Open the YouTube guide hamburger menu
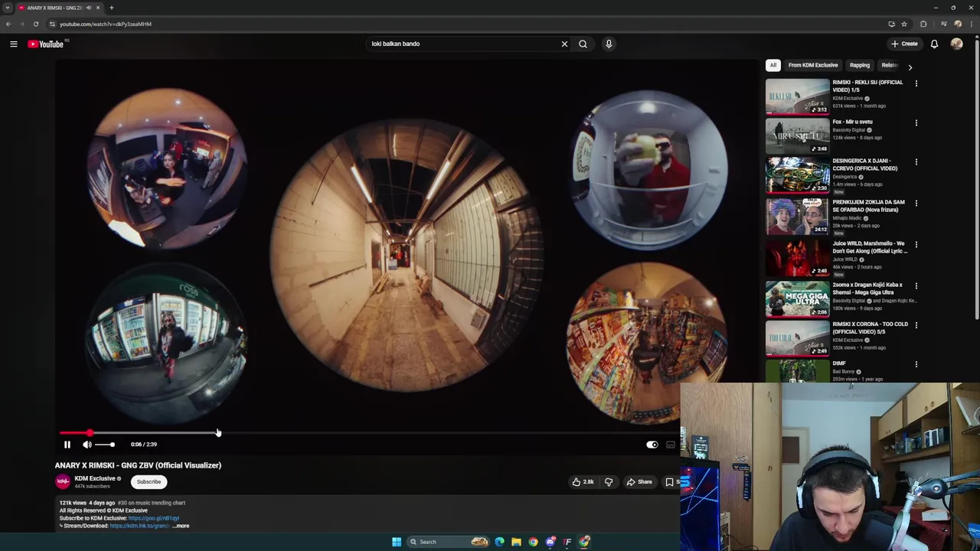Screen dimensions: 980x551 point(13,44)
